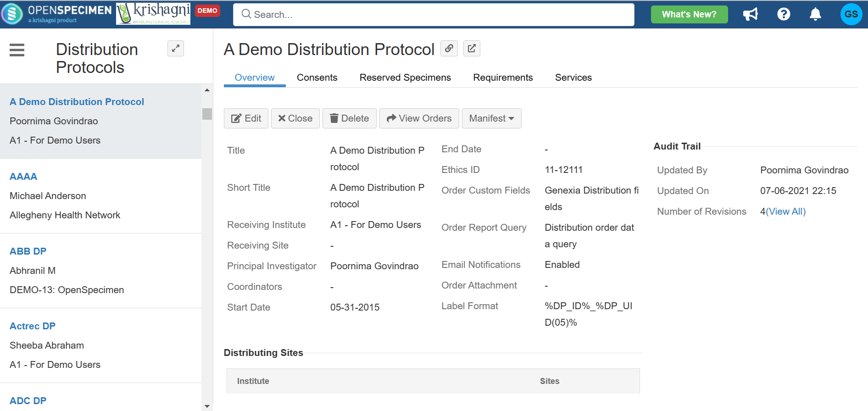Click Email Notifications value Enabled

pos(562,265)
